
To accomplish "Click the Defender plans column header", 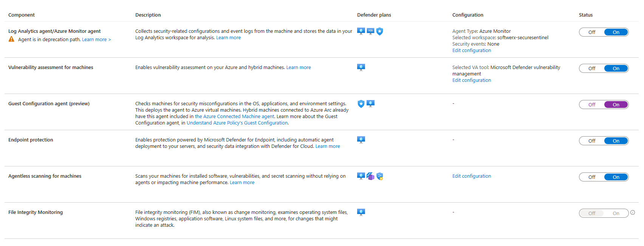I will click(x=374, y=15).
